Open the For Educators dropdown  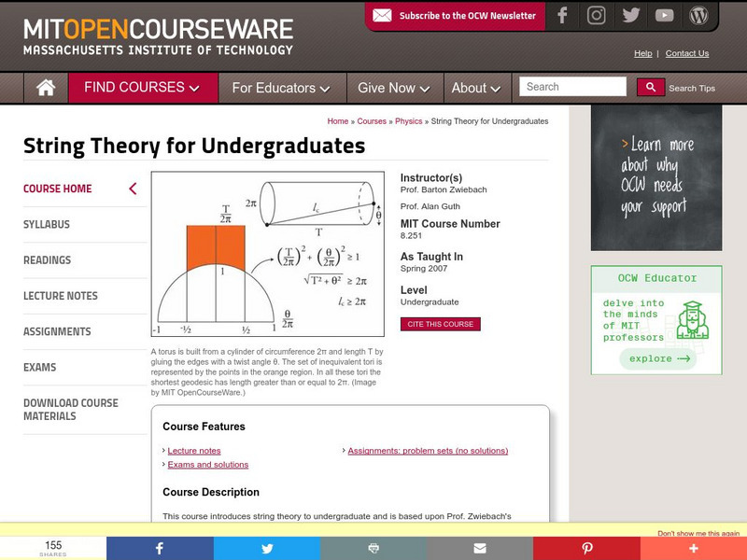280,88
